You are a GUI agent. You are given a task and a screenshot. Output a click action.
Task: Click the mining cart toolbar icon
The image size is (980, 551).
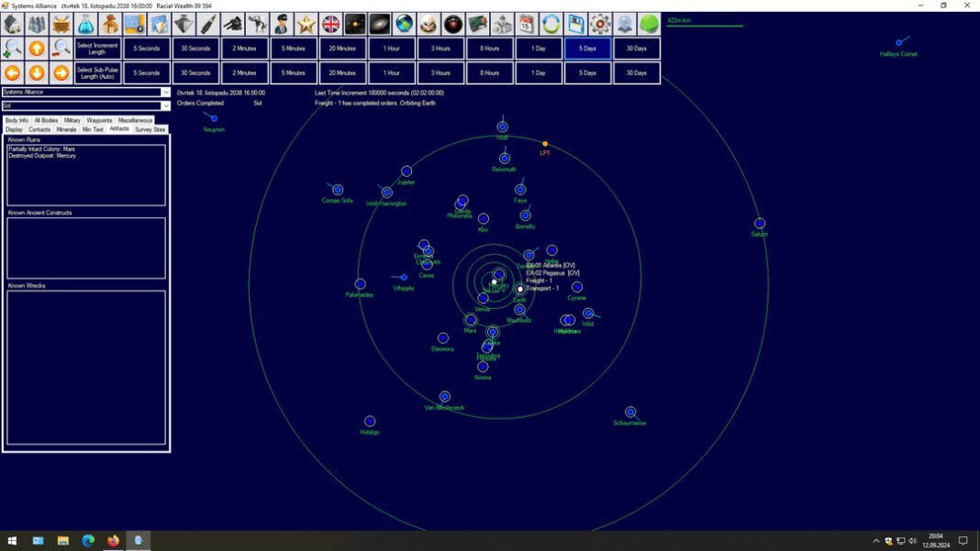61,25
